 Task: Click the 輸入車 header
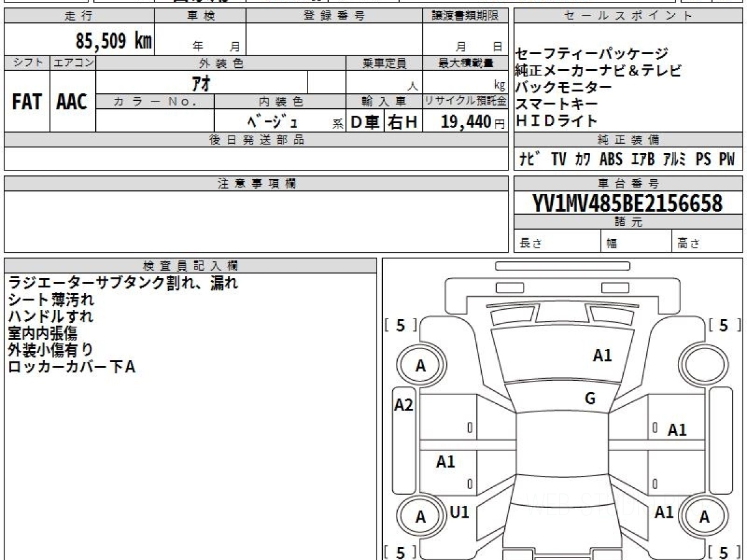(384, 101)
